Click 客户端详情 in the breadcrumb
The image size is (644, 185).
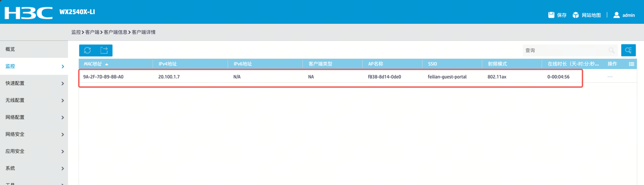point(144,32)
